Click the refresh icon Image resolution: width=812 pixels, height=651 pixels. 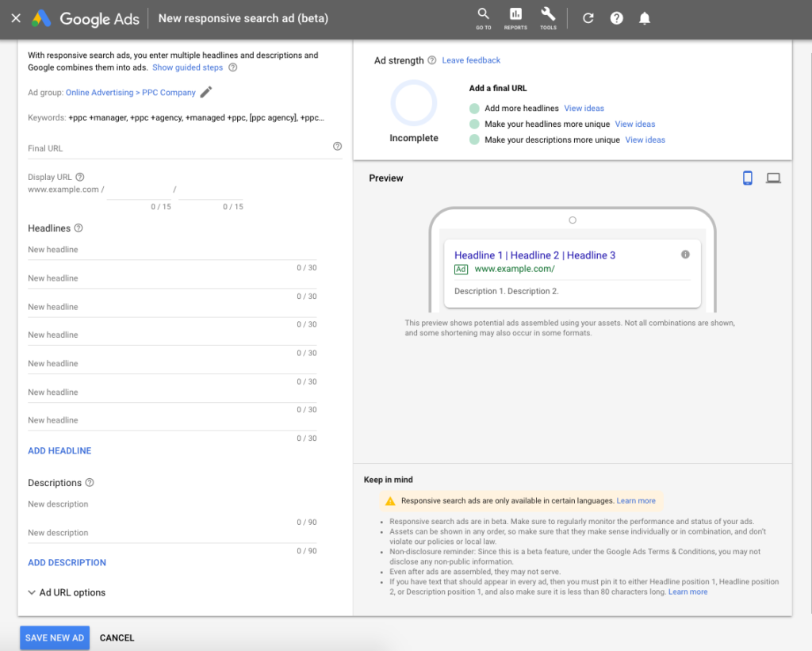click(588, 17)
